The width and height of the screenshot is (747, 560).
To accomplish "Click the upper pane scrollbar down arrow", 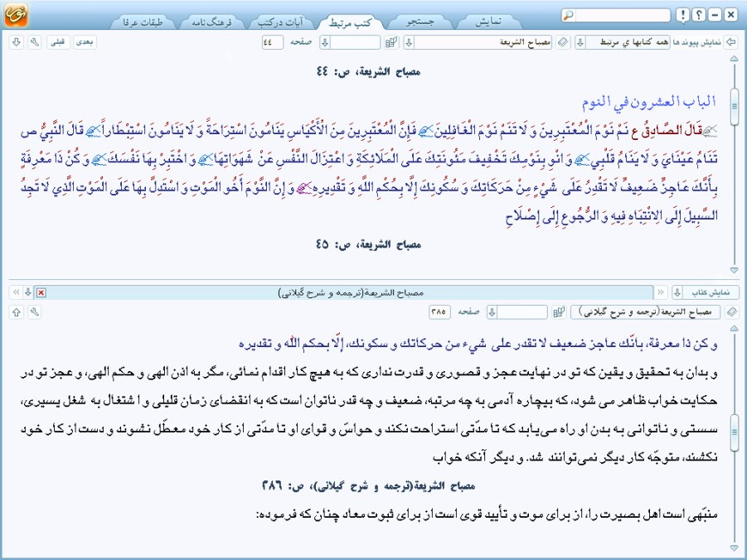I will pyautogui.click(x=734, y=270).
